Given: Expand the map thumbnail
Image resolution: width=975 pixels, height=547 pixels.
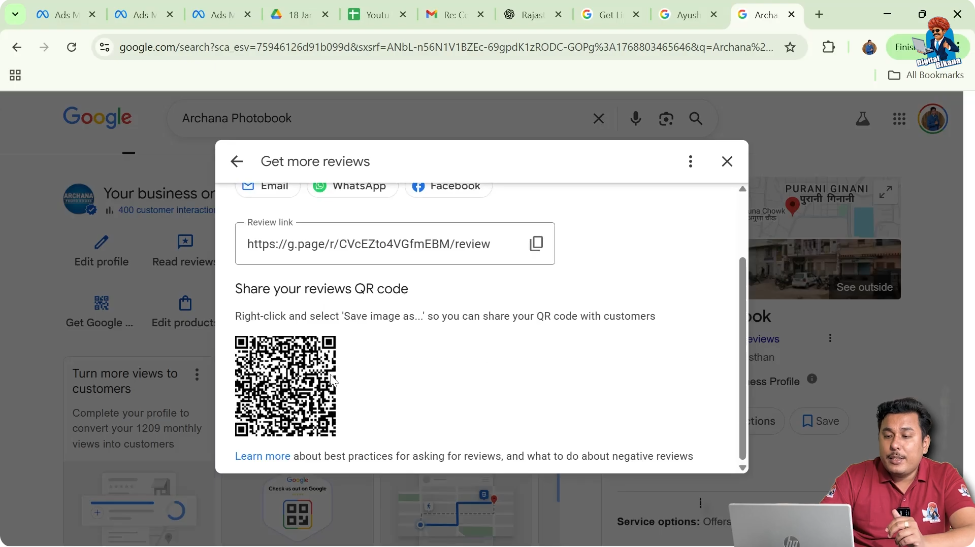Looking at the screenshot, I should 885,193.
